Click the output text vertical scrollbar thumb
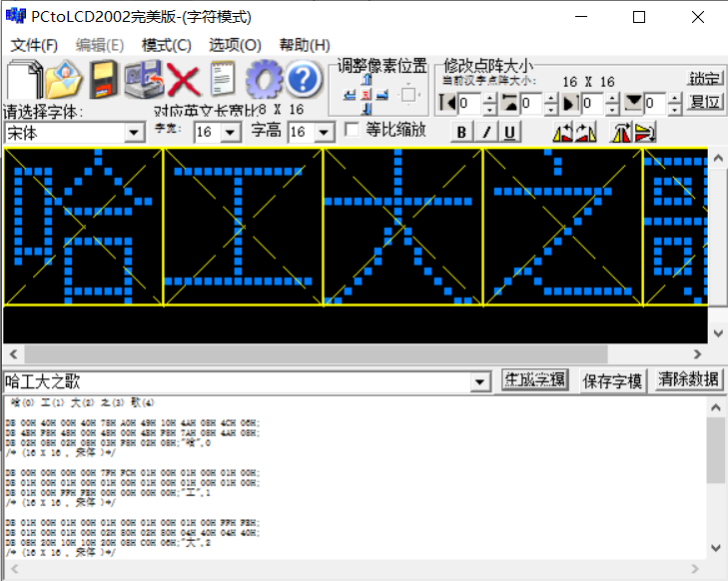The width and height of the screenshot is (728, 581). [715, 450]
